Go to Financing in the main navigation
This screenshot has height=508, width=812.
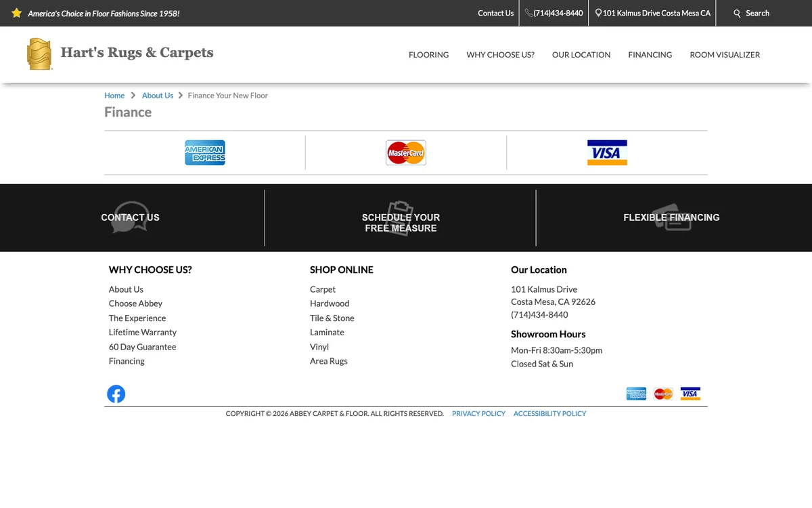click(x=650, y=55)
